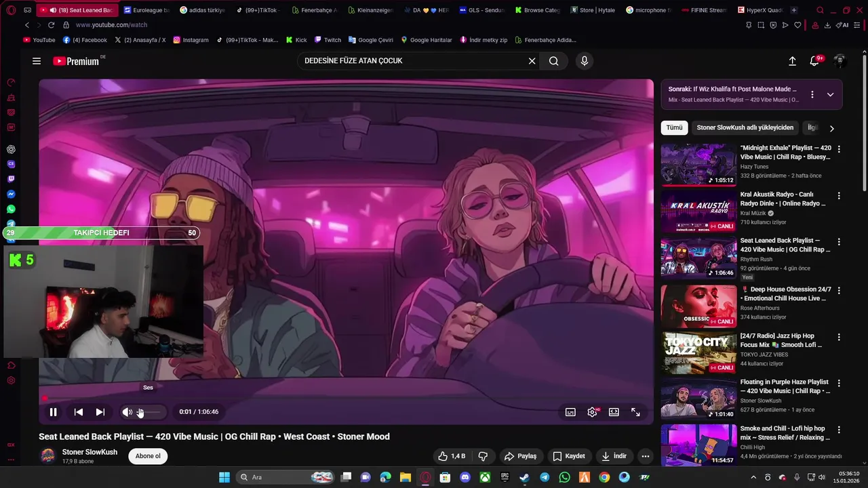Open the Windows Start menu
The width and height of the screenshot is (868, 488).
[224, 477]
